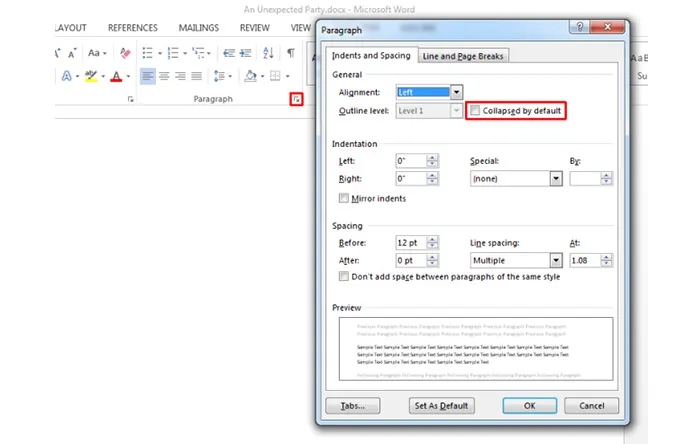
Task: Open the Alignment dropdown
Action: [456, 92]
